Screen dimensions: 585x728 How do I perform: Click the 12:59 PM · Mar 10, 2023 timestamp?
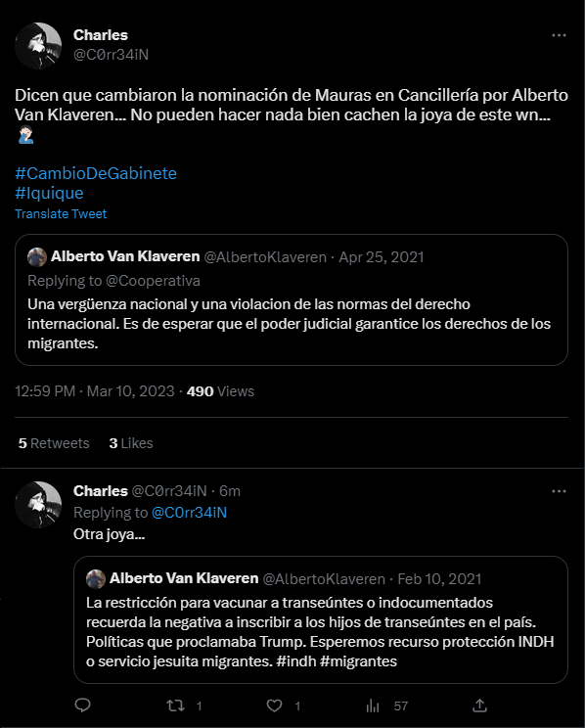click(95, 391)
